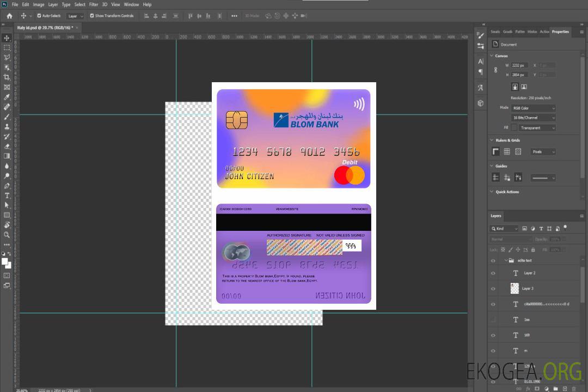588x392 pixels.
Task: Show the hidden '1m' text layer
Action: click(x=493, y=320)
